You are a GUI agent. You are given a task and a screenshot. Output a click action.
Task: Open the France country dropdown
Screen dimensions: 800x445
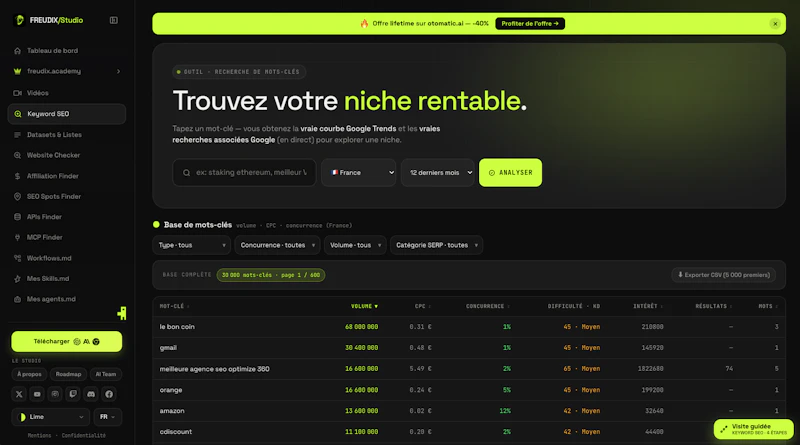[x=359, y=172]
